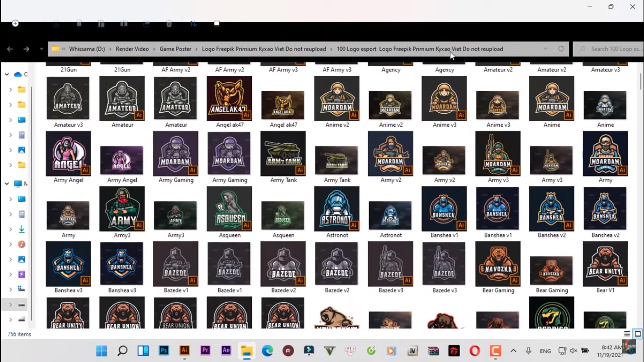Open Premiere Pro from the taskbar

205,351
